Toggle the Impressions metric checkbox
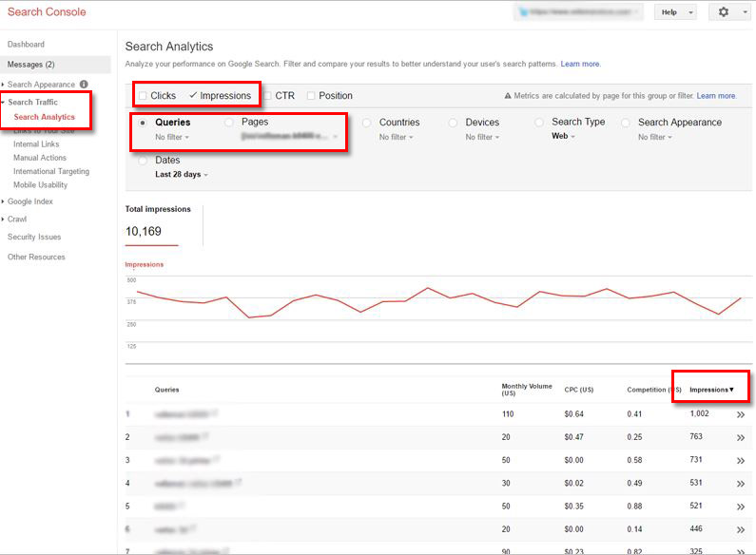This screenshot has height=555, width=756. click(193, 95)
